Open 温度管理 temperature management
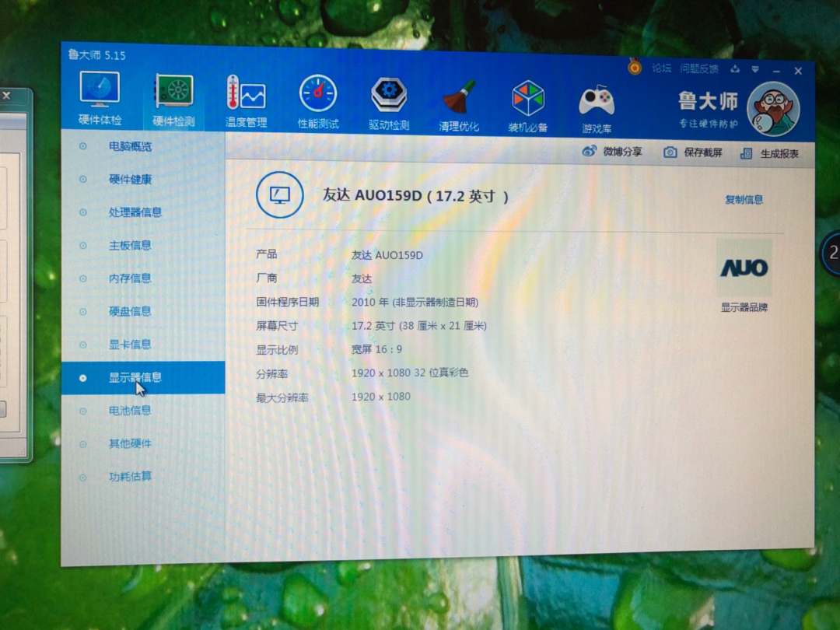The image size is (840, 630). 246,102
